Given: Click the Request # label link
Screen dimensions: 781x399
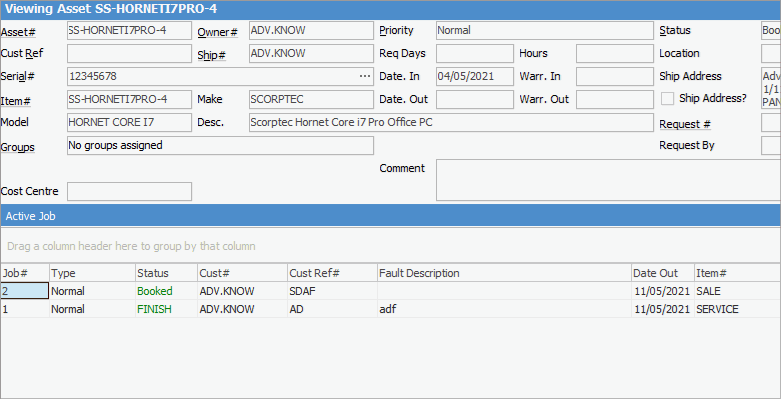Looking at the screenshot, I should (685, 125).
